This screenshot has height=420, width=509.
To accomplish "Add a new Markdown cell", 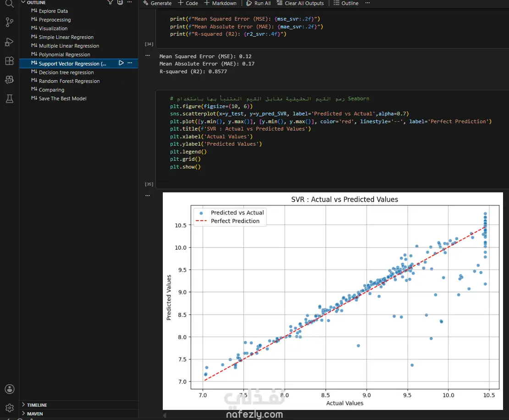I will (x=221, y=3).
